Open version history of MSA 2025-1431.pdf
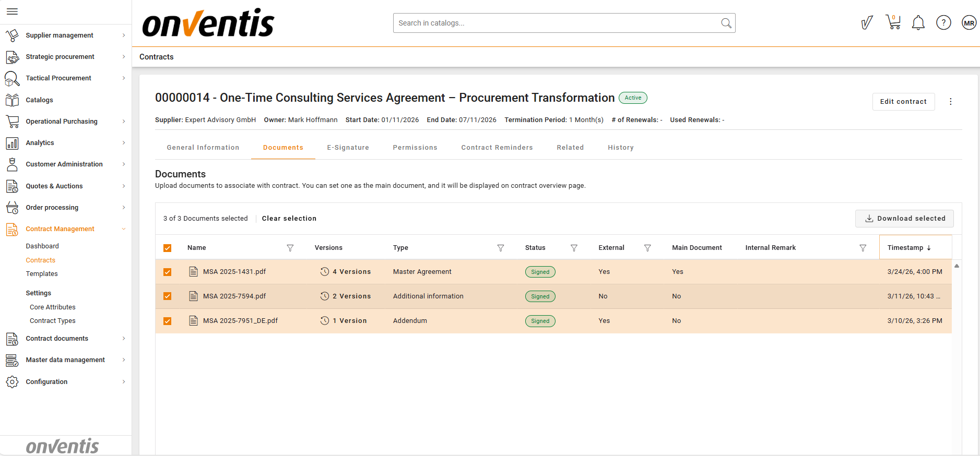Image resolution: width=980 pixels, height=456 pixels. [x=346, y=272]
